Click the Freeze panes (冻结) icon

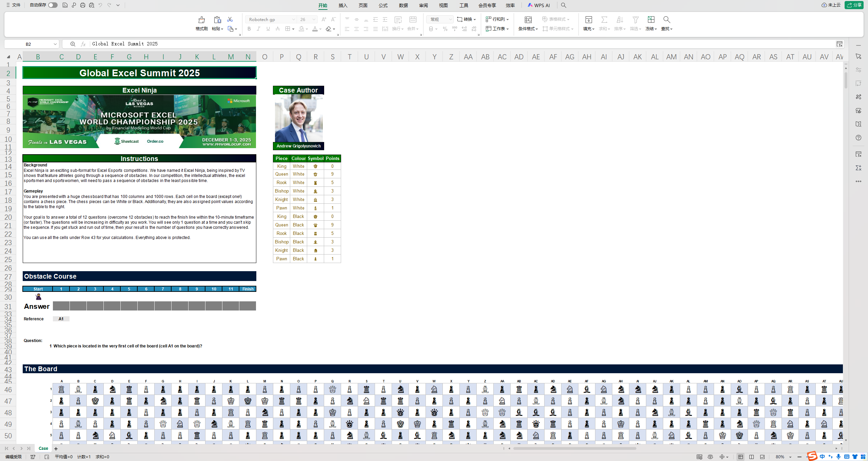coord(651,20)
